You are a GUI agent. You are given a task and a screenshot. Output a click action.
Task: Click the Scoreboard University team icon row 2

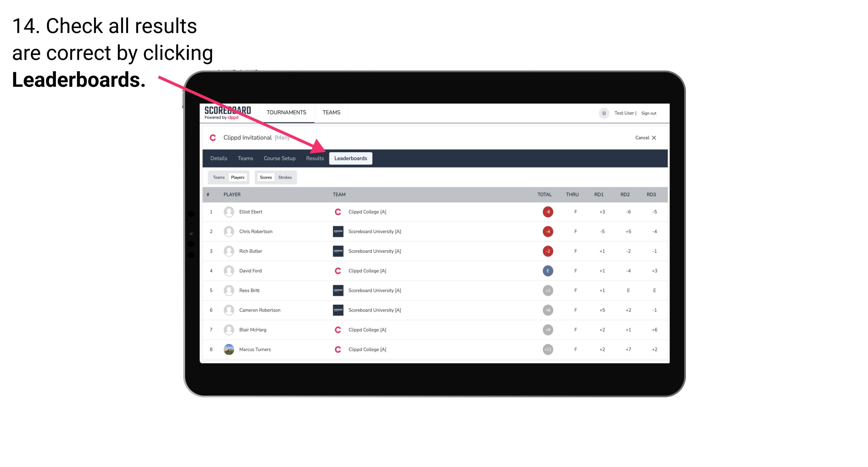point(338,231)
